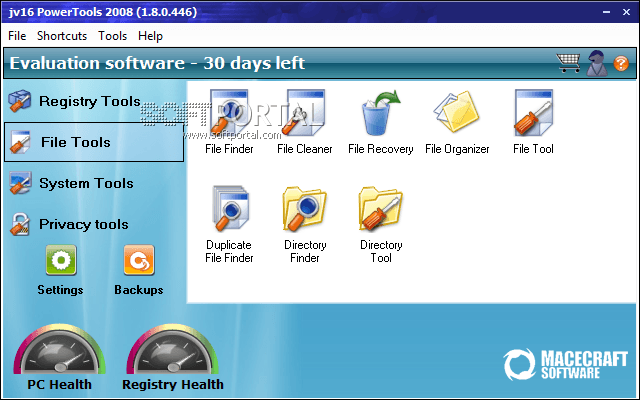The height and width of the screenshot is (400, 640).
Task: Click the shopping cart purchase icon
Action: click(569, 63)
